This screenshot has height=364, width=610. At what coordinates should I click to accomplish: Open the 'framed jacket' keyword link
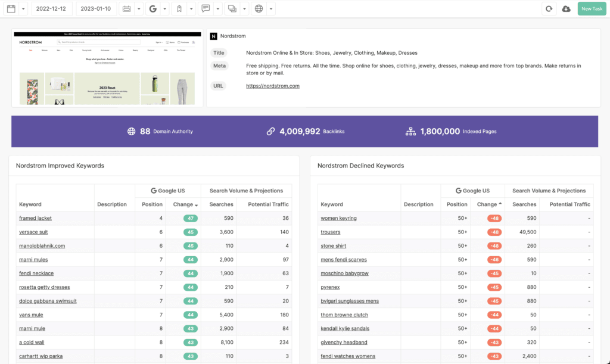point(35,218)
